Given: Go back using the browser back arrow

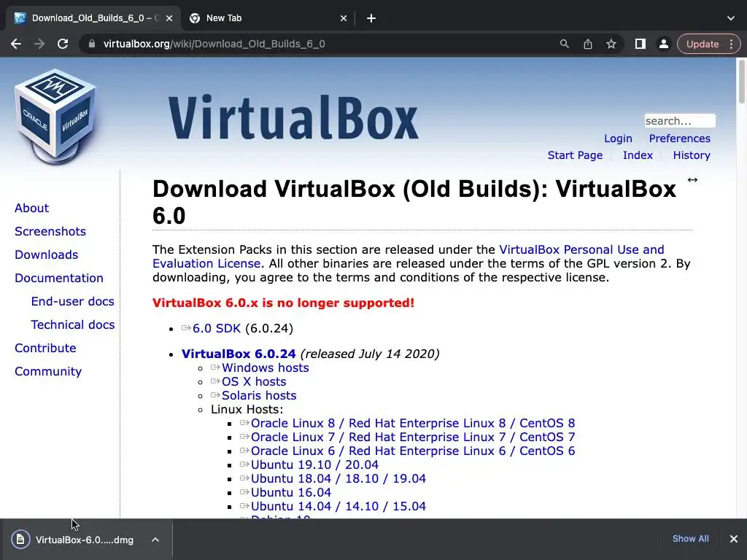Looking at the screenshot, I should [x=16, y=44].
